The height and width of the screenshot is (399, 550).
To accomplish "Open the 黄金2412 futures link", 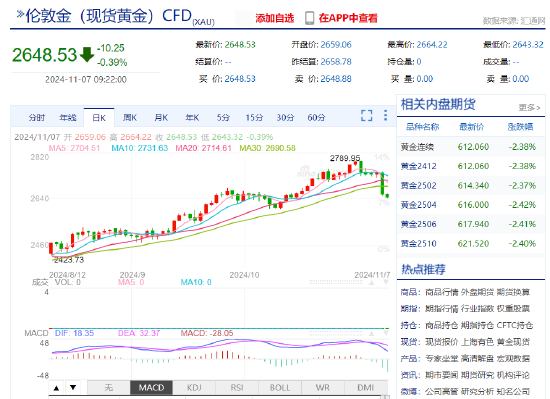I will 418,166.
